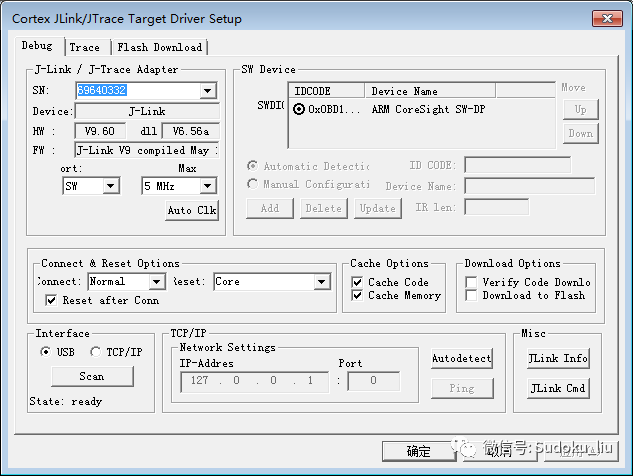Select the TCP/IP interface radio button
Screen dimensions: 633x476
point(96,352)
